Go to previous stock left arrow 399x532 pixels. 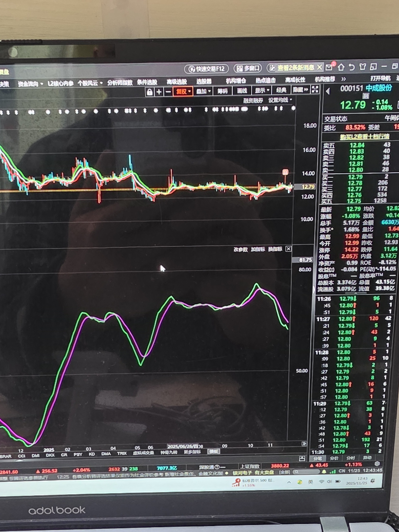[x=328, y=91]
